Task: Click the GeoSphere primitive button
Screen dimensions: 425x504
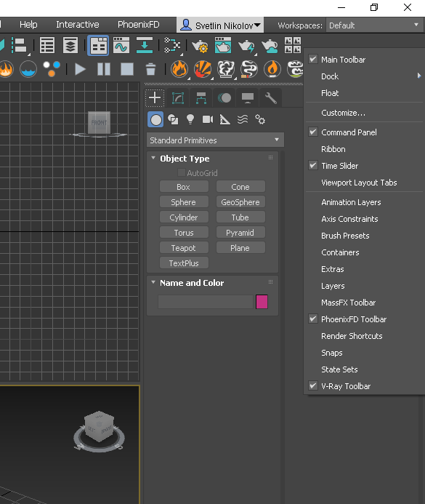Action: tap(240, 202)
